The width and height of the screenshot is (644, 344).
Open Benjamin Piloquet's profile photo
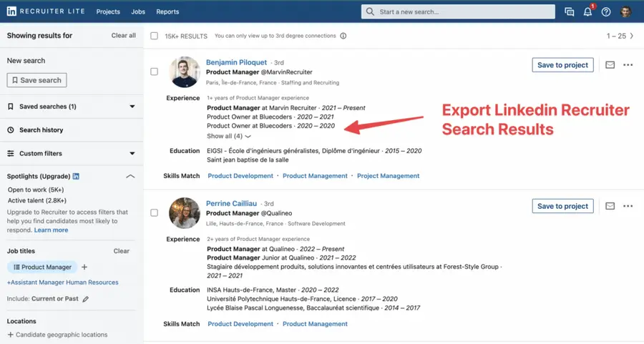click(x=185, y=72)
